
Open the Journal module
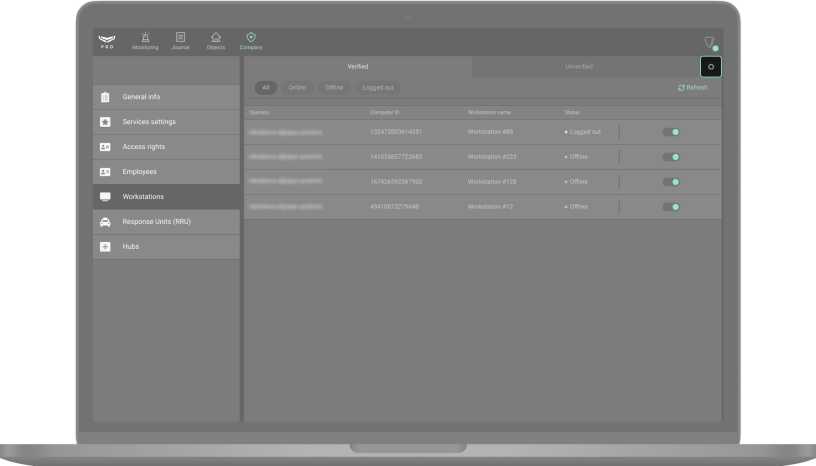[x=180, y=40]
